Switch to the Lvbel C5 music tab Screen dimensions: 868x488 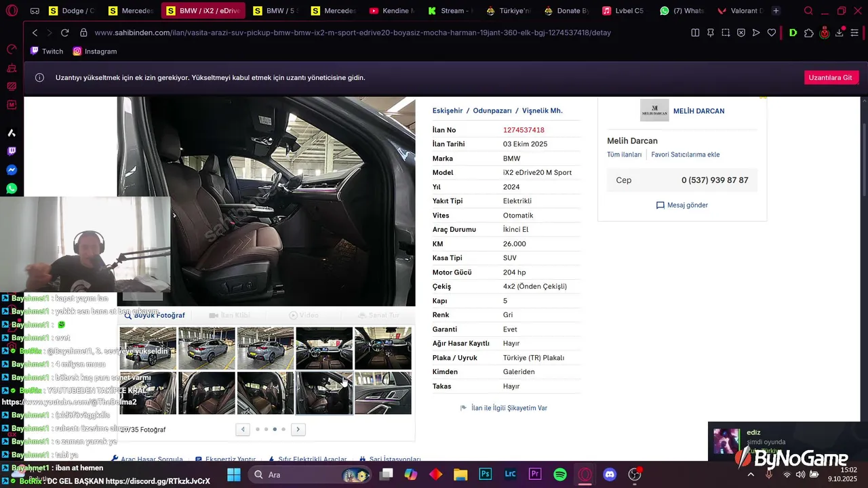625,11
